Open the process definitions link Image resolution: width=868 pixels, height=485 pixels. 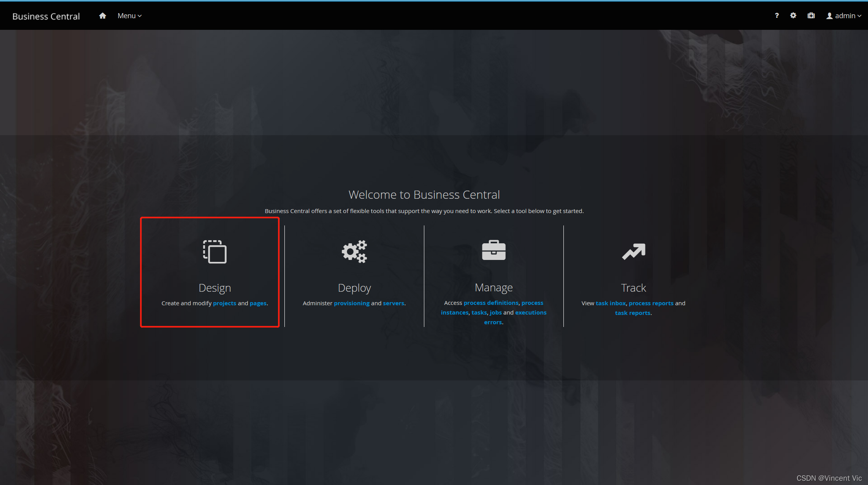[491, 303]
